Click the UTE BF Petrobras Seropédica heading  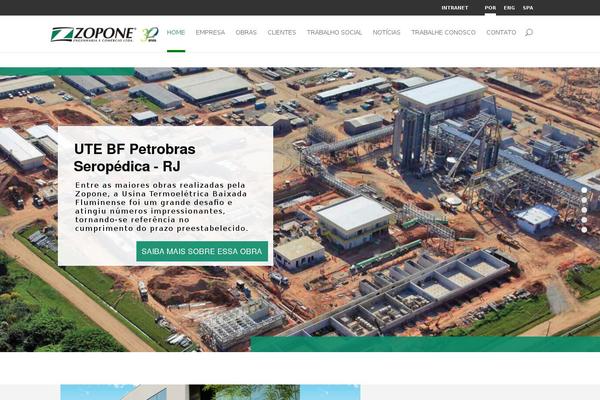(135, 158)
